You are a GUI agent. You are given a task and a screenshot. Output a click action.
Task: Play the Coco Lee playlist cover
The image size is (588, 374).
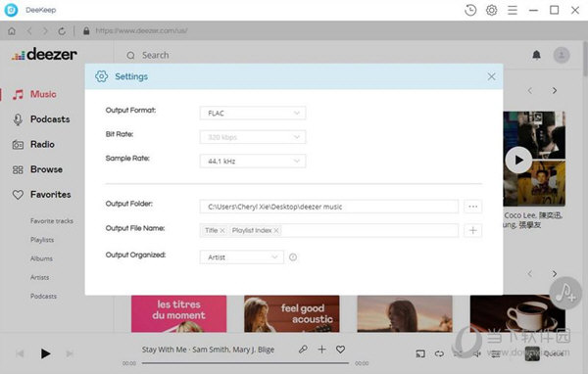click(x=518, y=160)
